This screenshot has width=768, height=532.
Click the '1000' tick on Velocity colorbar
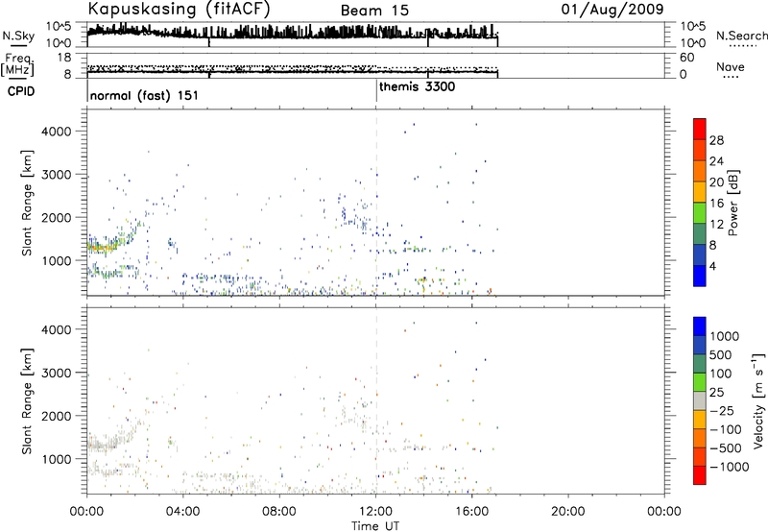725,336
